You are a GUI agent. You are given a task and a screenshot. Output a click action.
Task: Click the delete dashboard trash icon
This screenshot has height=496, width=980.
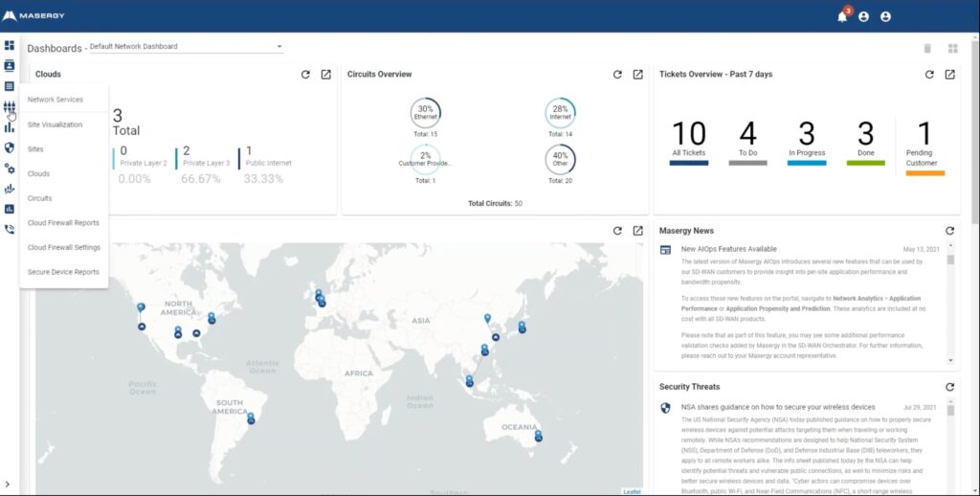pos(927,48)
